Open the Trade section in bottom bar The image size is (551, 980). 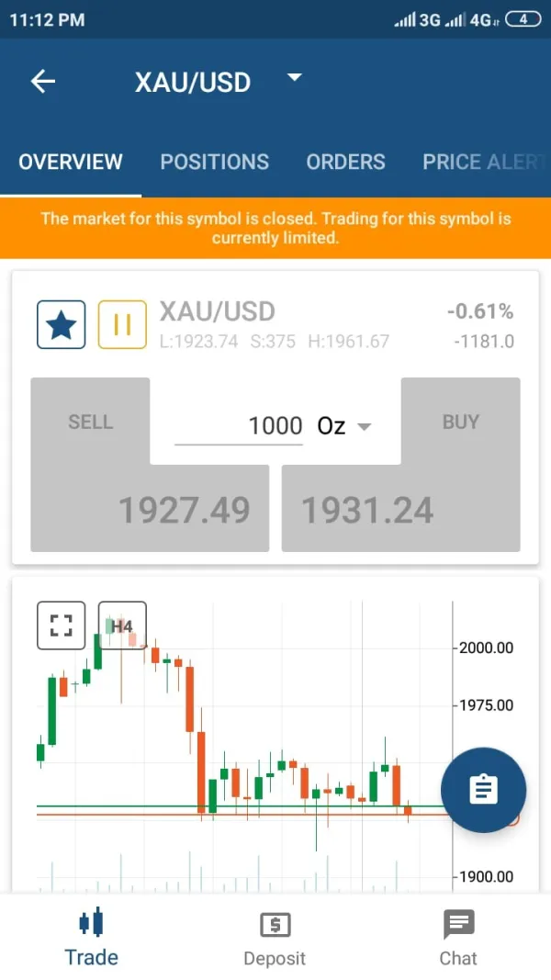pyautogui.click(x=91, y=937)
